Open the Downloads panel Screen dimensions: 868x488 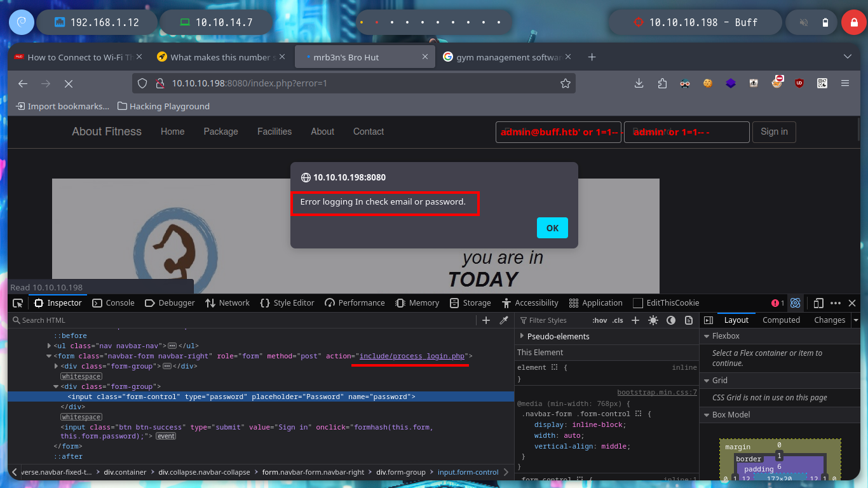pos(639,83)
